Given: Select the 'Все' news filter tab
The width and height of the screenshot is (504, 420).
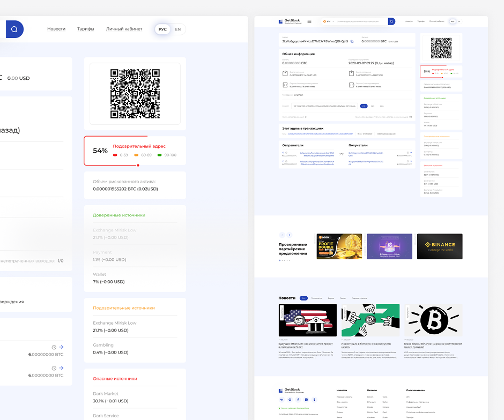Looking at the screenshot, I should pyautogui.click(x=303, y=298).
